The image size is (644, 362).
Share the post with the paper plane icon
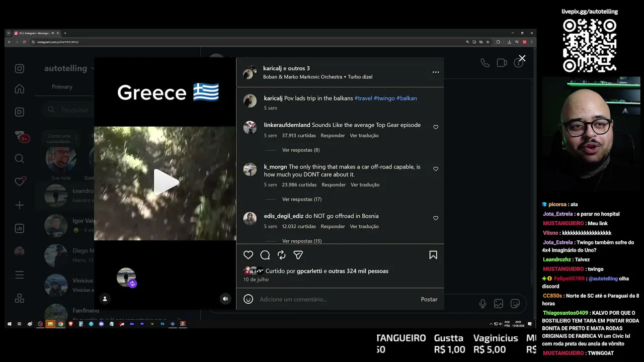(x=298, y=255)
